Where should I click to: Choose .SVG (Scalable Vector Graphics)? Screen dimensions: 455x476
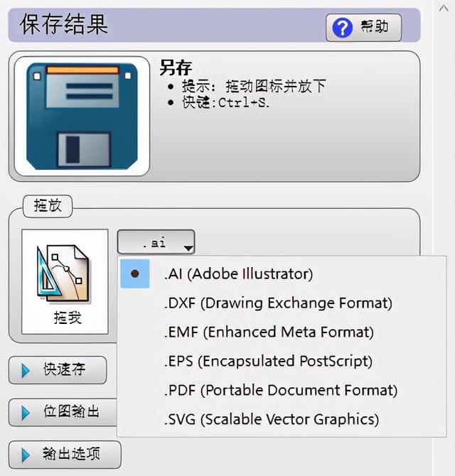click(272, 420)
